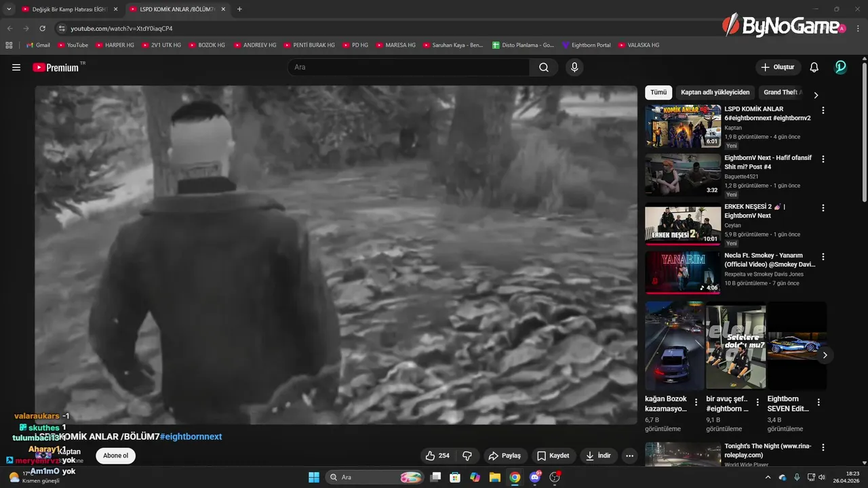Open Eightborn Portal bookmark
Screen dimensions: 868x488
click(587, 45)
